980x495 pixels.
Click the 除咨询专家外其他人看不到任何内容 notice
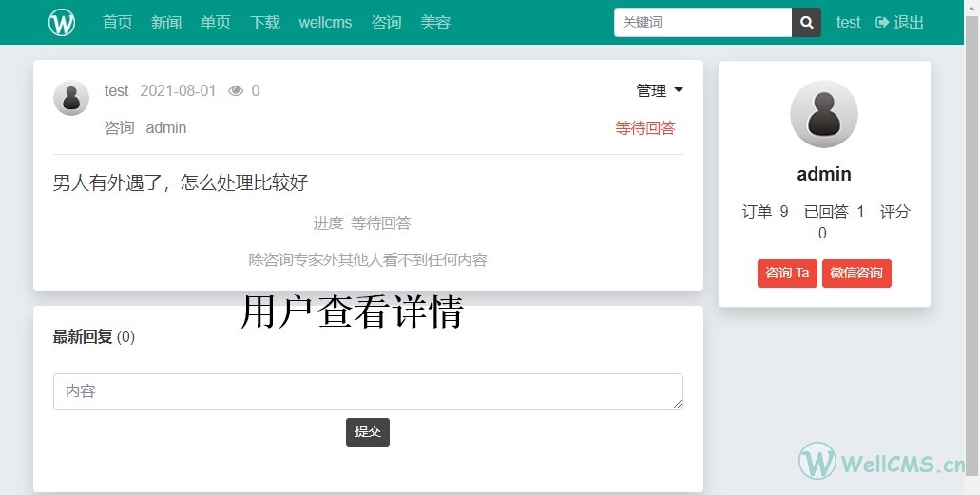pyautogui.click(x=368, y=259)
